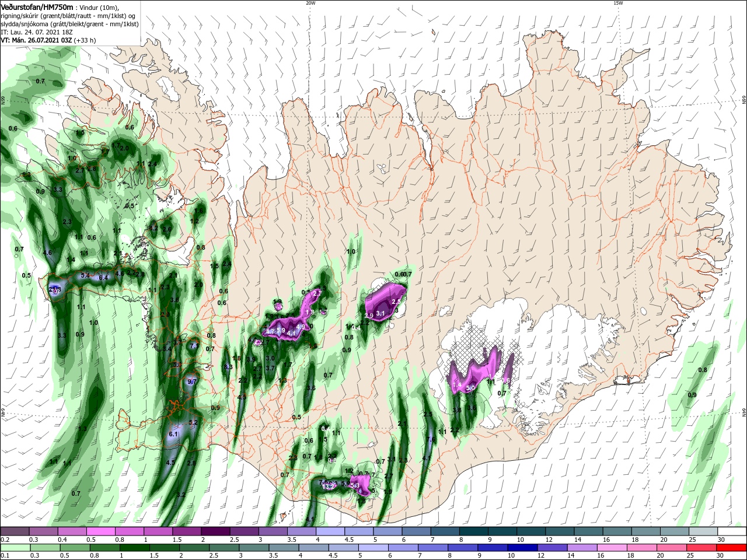
Task: Pick the orchid 1 swatch in purple legend
Action: pos(158,531)
